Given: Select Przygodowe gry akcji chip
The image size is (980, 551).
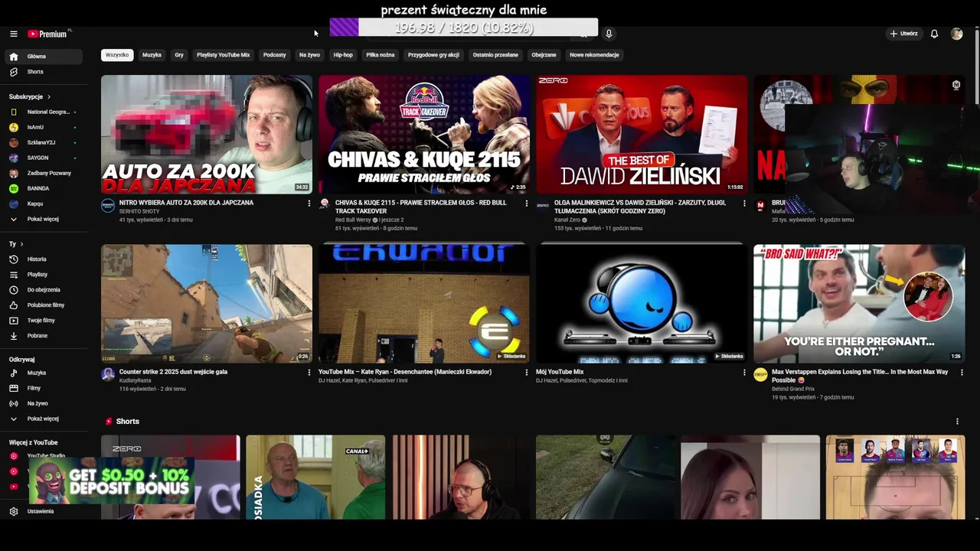Looking at the screenshot, I should 433,55.
